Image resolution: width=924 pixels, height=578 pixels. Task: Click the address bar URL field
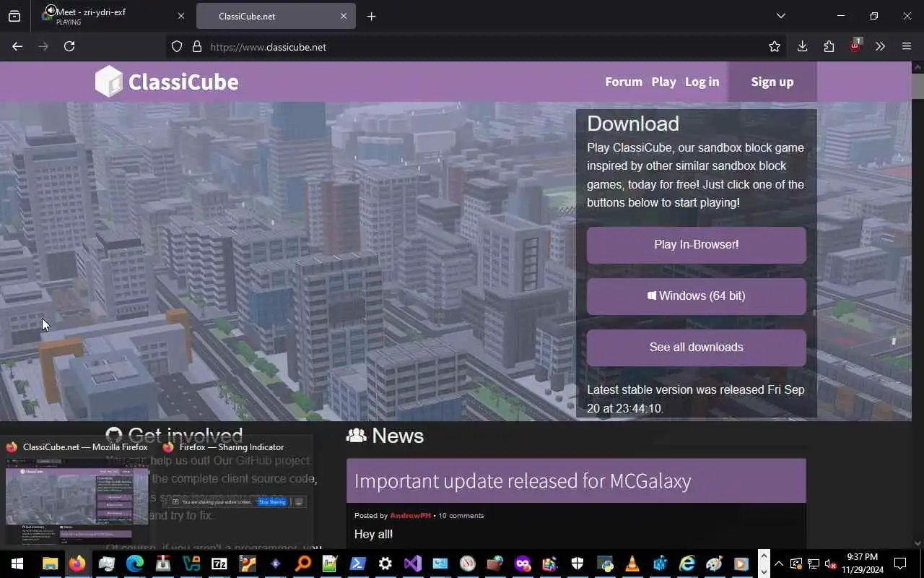tap(476, 46)
